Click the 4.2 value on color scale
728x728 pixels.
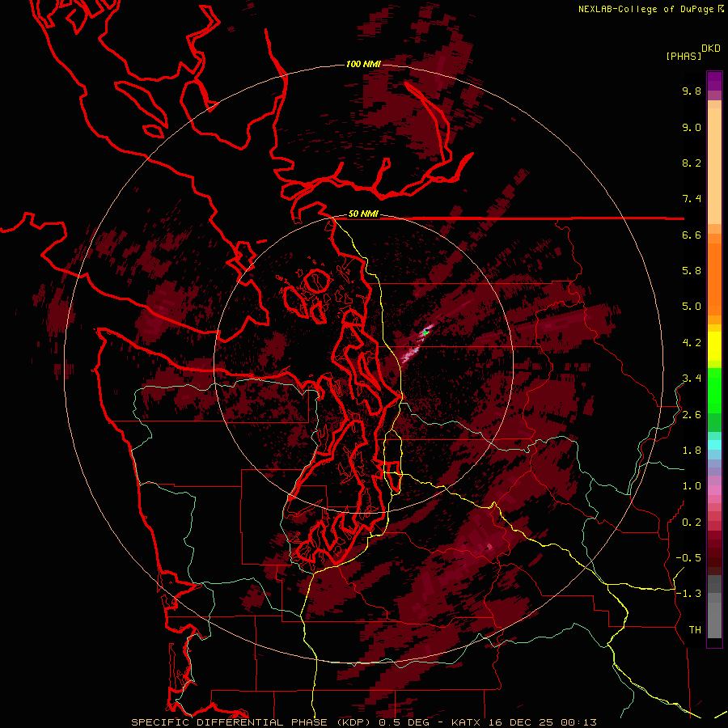[692, 343]
